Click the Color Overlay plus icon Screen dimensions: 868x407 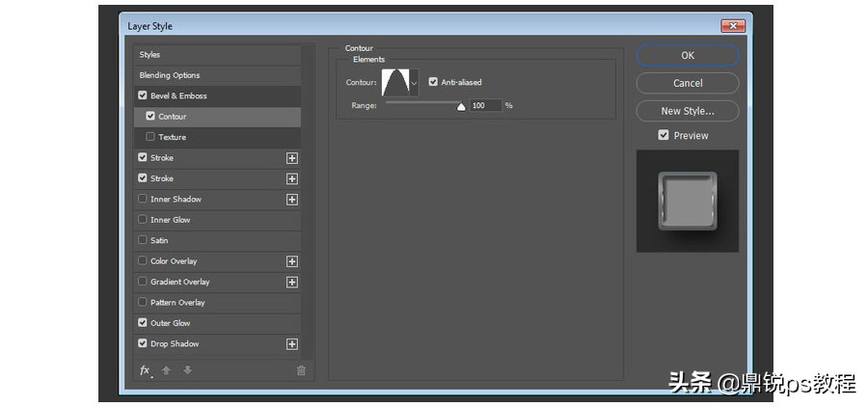tap(291, 261)
